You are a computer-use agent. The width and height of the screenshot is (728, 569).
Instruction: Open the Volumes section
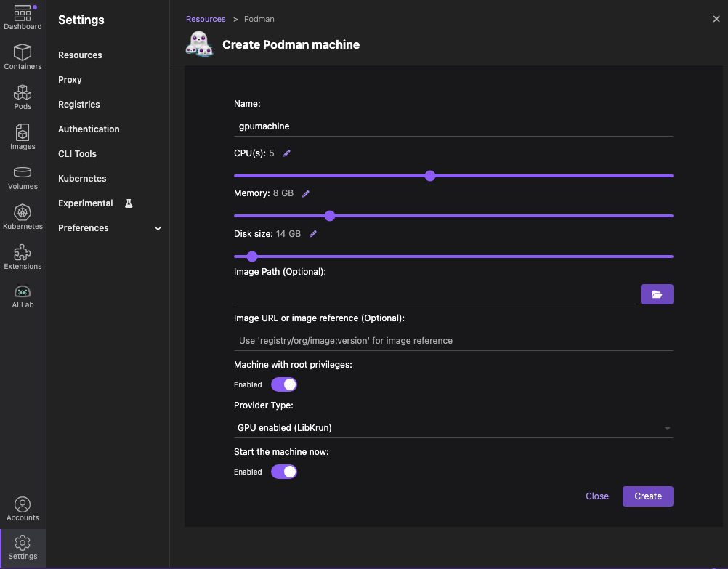point(23,178)
